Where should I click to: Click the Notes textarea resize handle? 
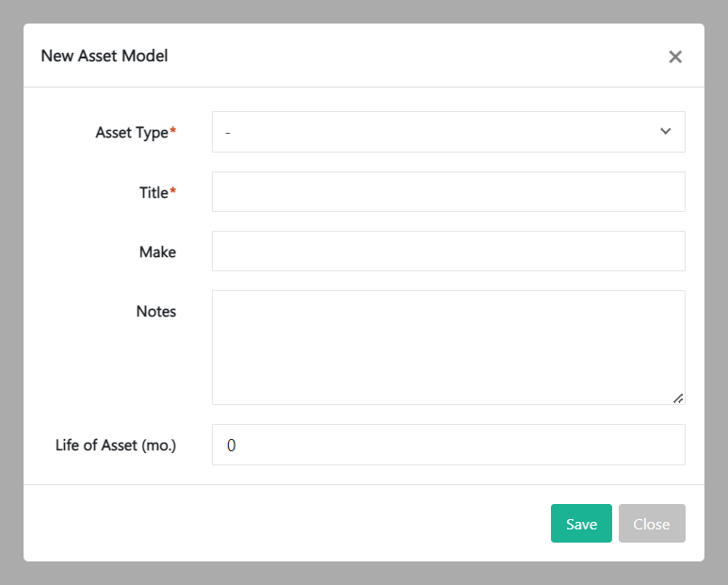point(678,398)
